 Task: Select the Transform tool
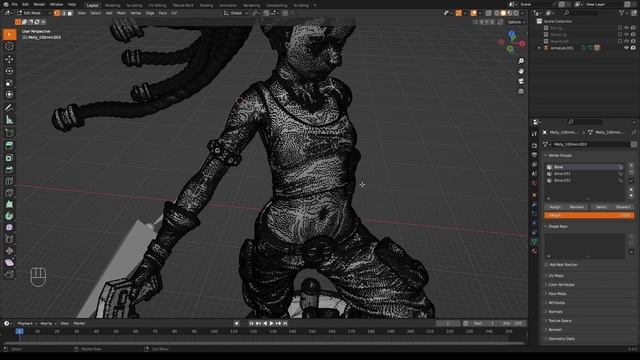click(x=9, y=95)
